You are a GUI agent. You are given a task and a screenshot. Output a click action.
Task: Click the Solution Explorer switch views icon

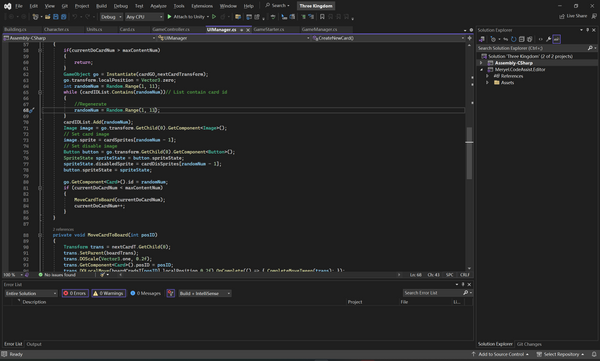(x=482, y=39)
